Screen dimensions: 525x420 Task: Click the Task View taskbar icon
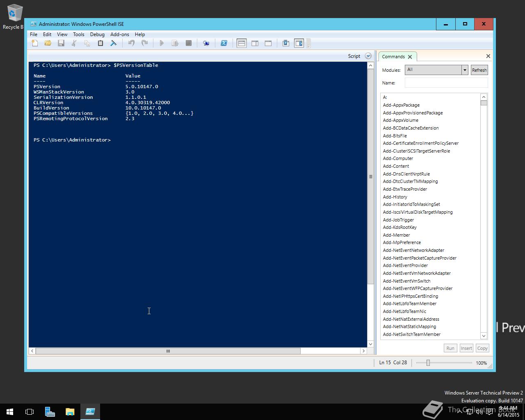[x=30, y=412]
